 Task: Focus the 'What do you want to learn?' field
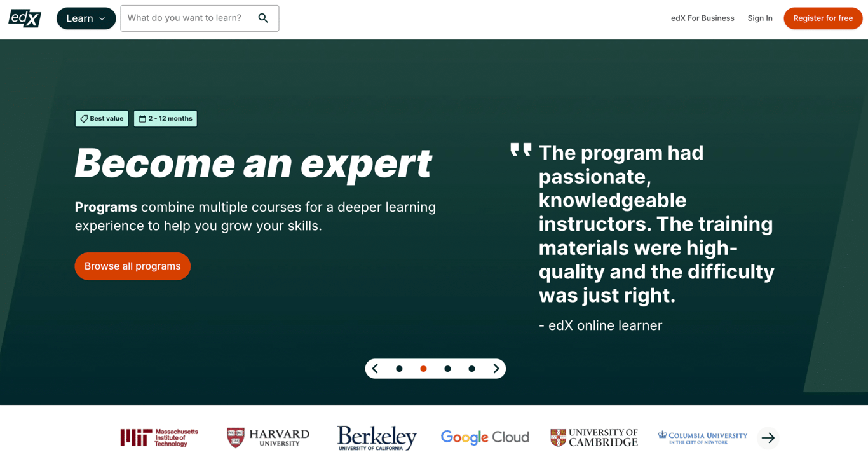click(x=187, y=18)
